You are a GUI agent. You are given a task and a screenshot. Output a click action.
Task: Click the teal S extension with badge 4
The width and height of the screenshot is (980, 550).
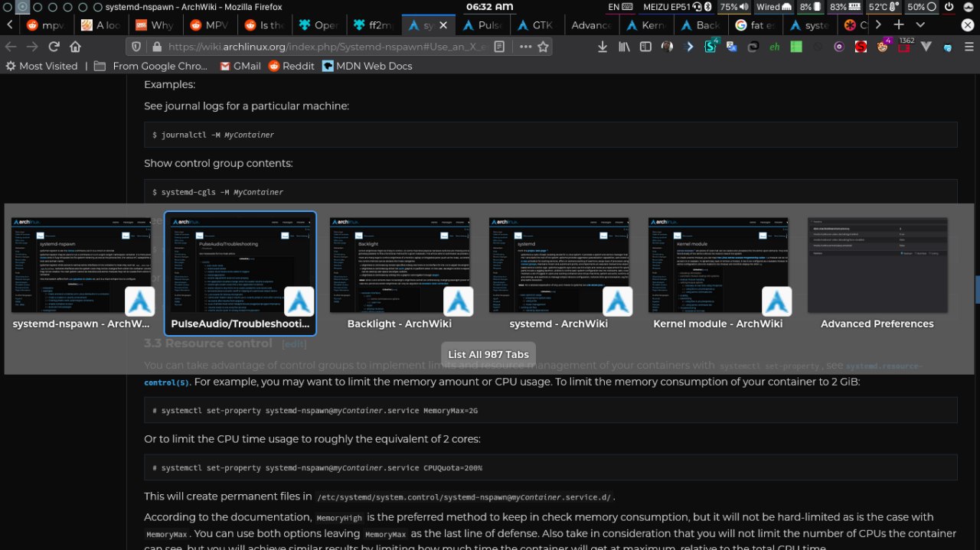tap(711, 46)
